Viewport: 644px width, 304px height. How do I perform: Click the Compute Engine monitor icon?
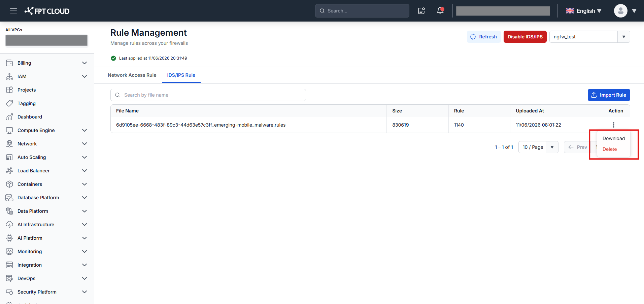click(9, 130)
